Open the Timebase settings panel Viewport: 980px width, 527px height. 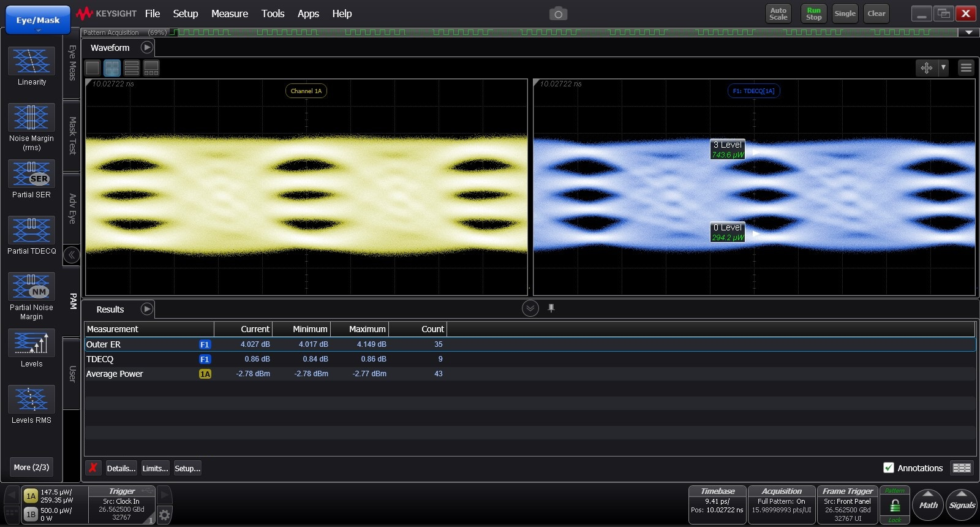[717, 505]
